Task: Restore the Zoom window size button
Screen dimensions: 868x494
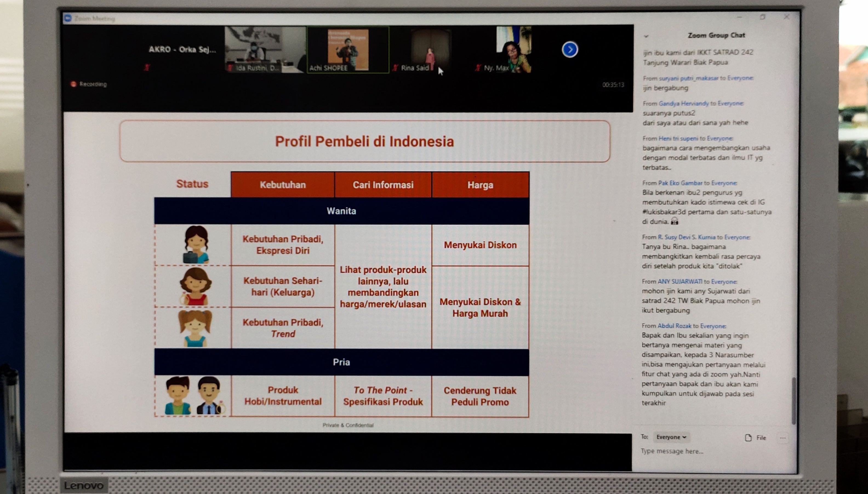Action: (763, 17)
